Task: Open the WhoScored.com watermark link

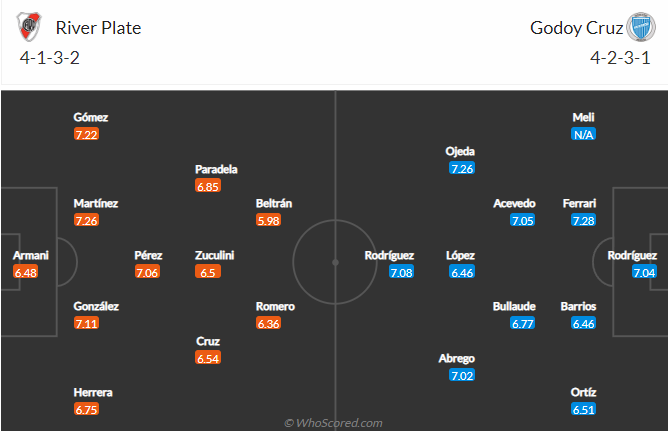Action: (333, 423)
